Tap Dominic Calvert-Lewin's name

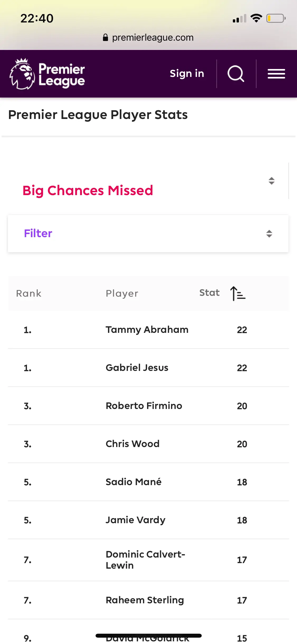pos(145,560)
